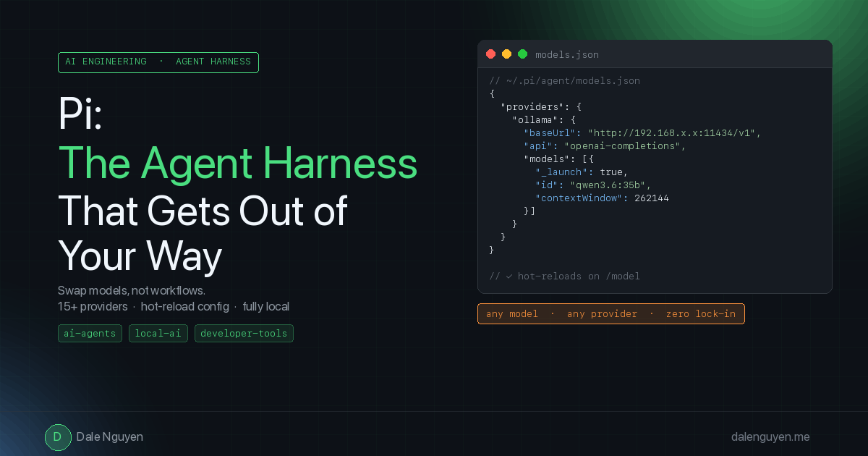Select the models.json title tab
The width and height of the screenshot is (868, 456).
coord(567,55)
